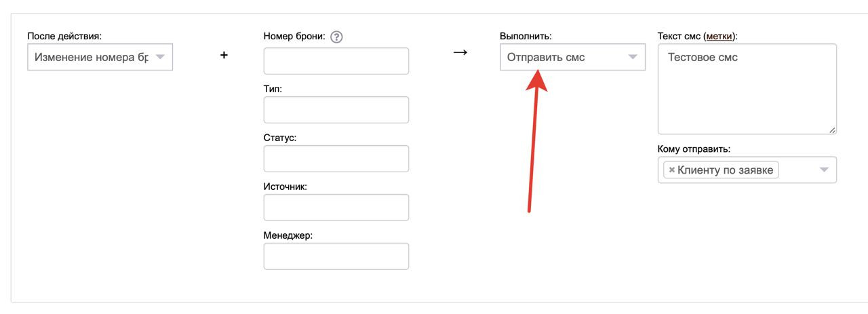Remove the Клиенту по заявке tag
Viewport: 868px width, 314px height.
672,170
